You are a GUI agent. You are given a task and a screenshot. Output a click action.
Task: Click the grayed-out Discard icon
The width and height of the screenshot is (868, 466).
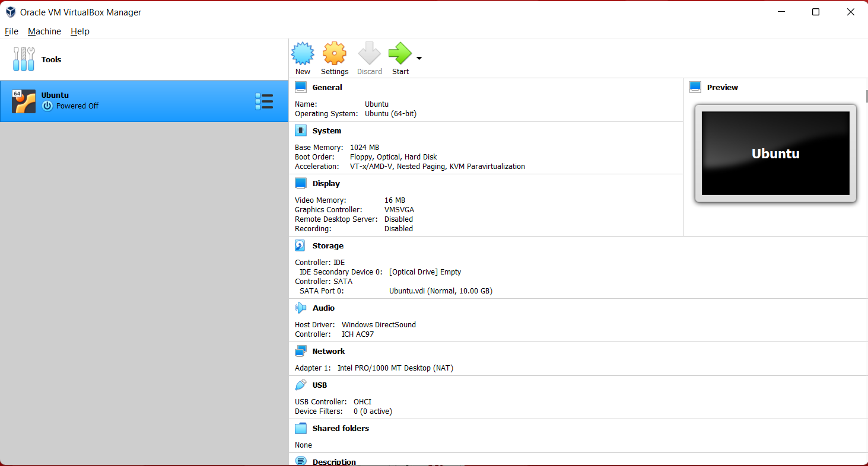click(369, 53)
